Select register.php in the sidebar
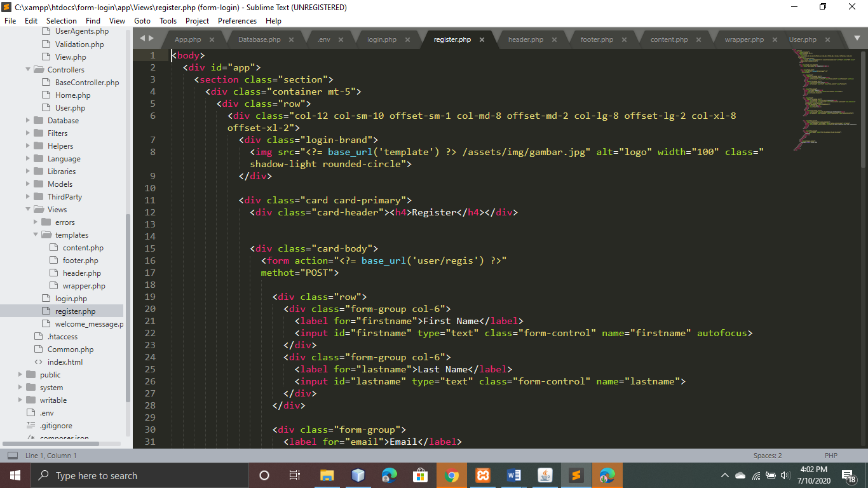This screenshot has height=488, width=868. click(x=75, y=311)
